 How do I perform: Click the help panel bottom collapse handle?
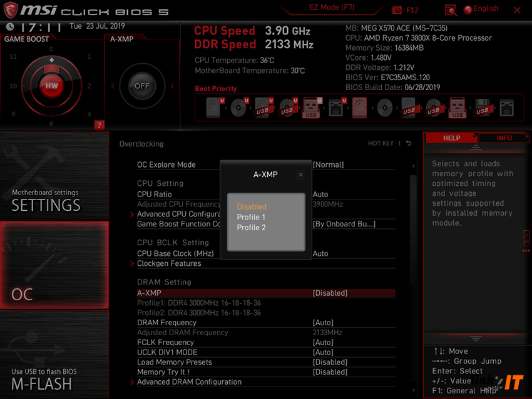(476, 338)
